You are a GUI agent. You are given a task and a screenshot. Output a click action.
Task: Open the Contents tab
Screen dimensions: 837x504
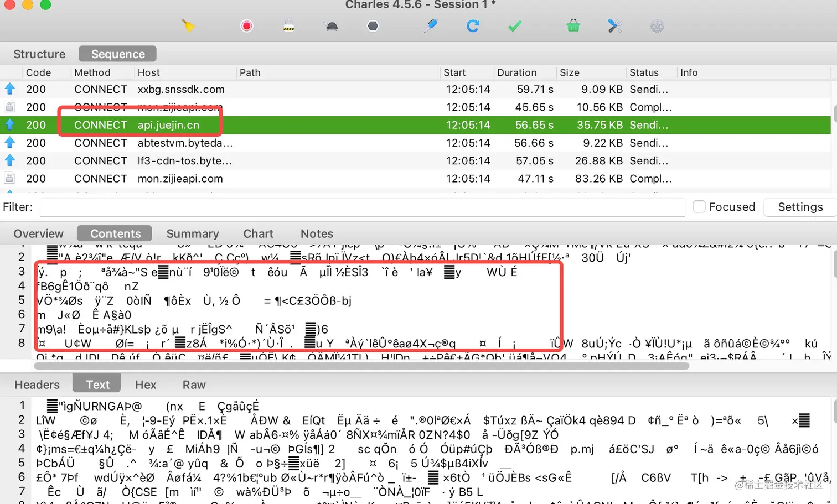click(116, 233)
